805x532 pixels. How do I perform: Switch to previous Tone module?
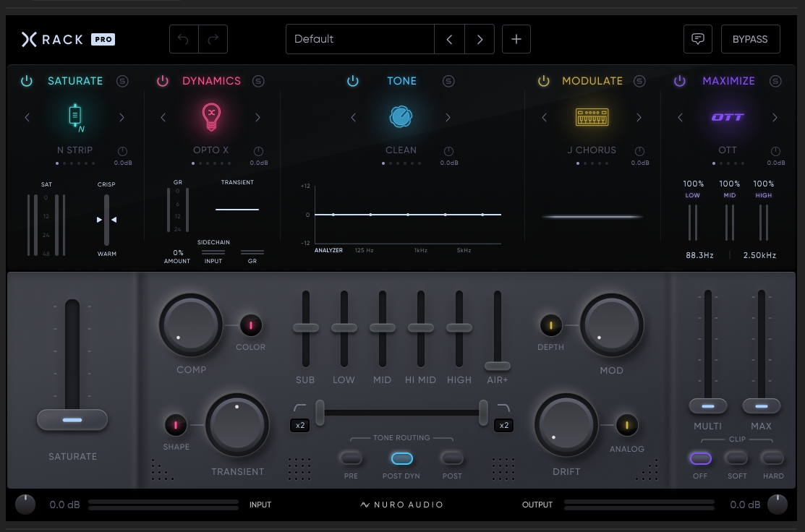pos(353,118)
